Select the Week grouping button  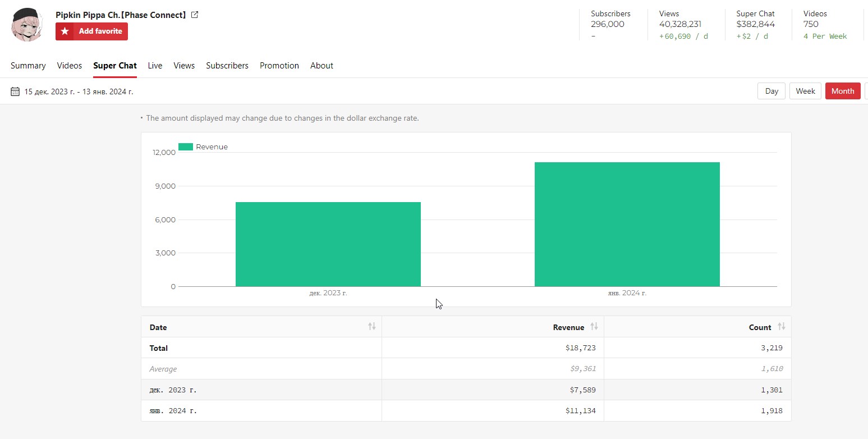click(x=805, y=91)
